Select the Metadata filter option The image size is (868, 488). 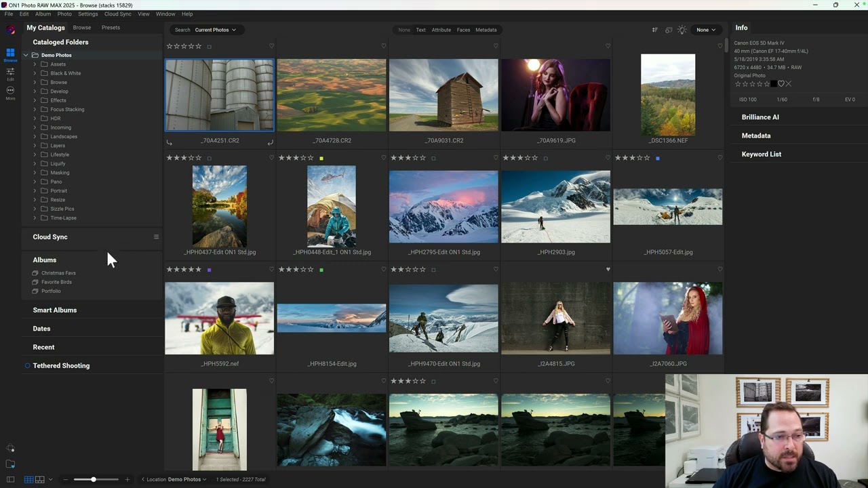pos(486,30)
